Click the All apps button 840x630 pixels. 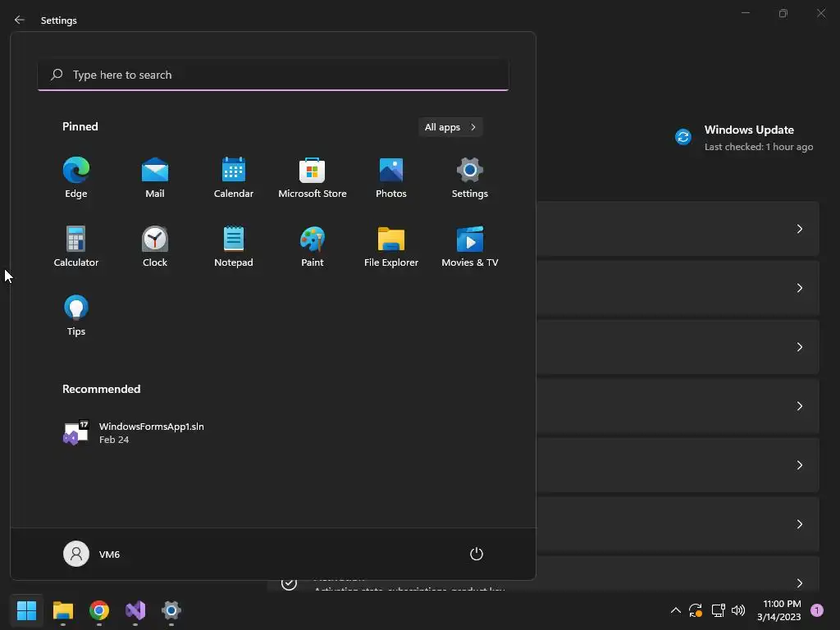450,127
